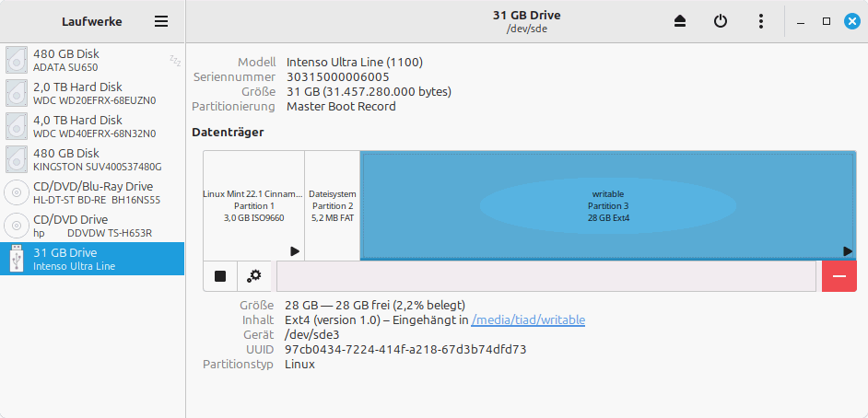Viewport: 868px width, 418px height.
Task: Unmount the selected partition with stop button
Action: point(220,276)
